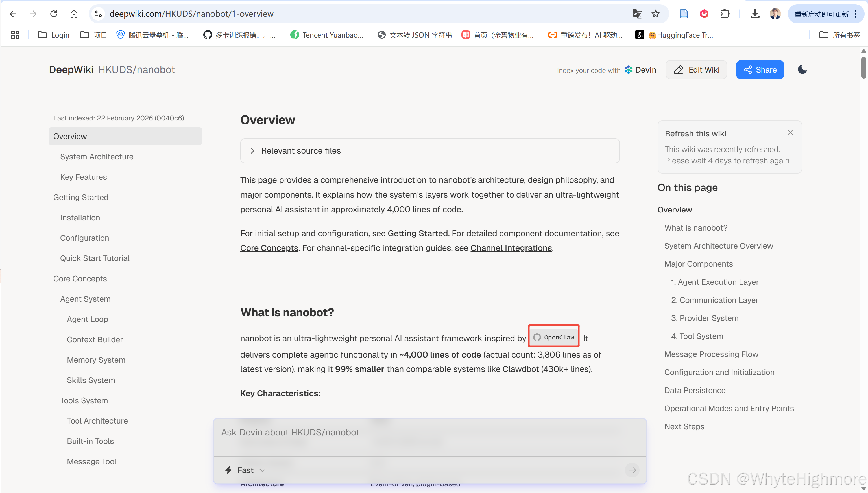Screen dimensions: 868x493
Task: Click the Edit Wiki button
Action: point(696,70)
